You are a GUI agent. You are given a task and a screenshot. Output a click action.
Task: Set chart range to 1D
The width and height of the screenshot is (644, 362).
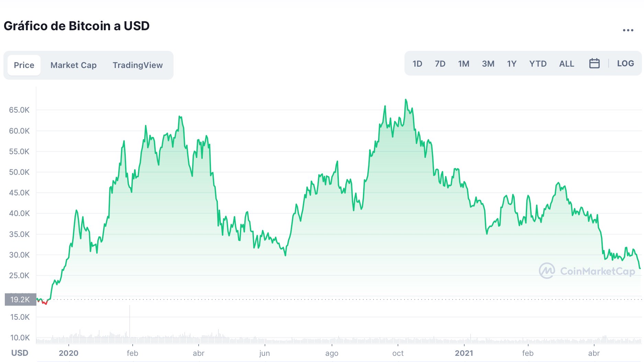click(x=417, y=64)
